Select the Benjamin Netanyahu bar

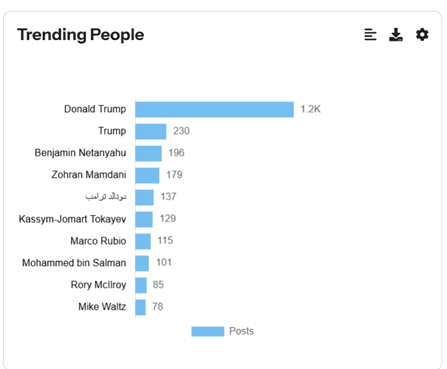(x=148, y=153)
